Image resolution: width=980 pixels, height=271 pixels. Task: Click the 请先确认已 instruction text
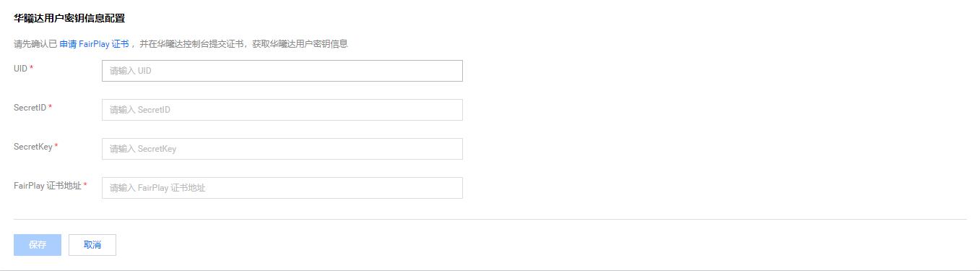click(35, 44)
